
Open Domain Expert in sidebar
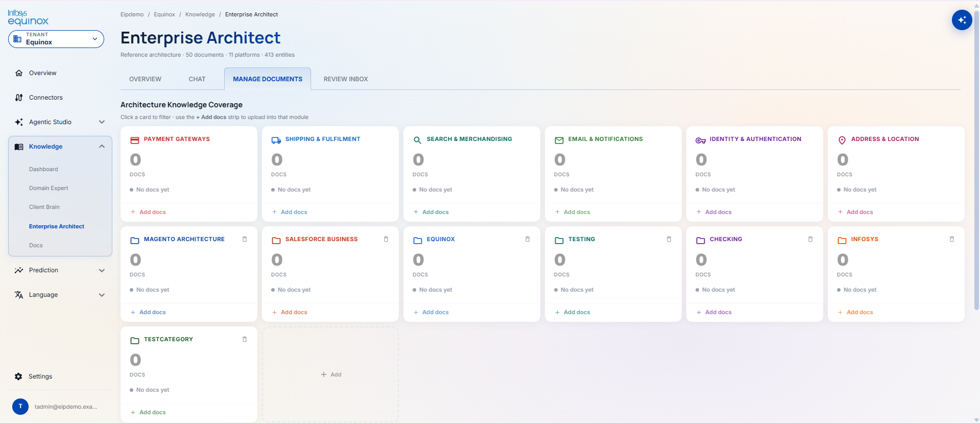(49, 188)
